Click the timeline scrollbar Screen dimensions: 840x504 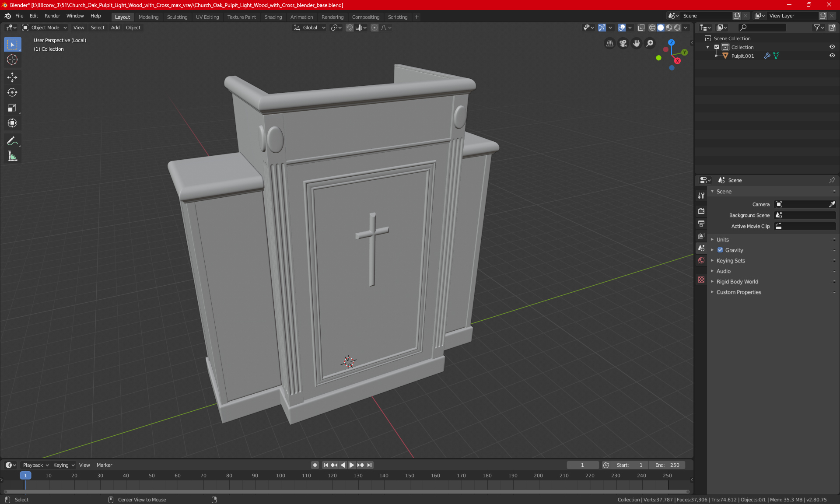[x=346, y=492]
